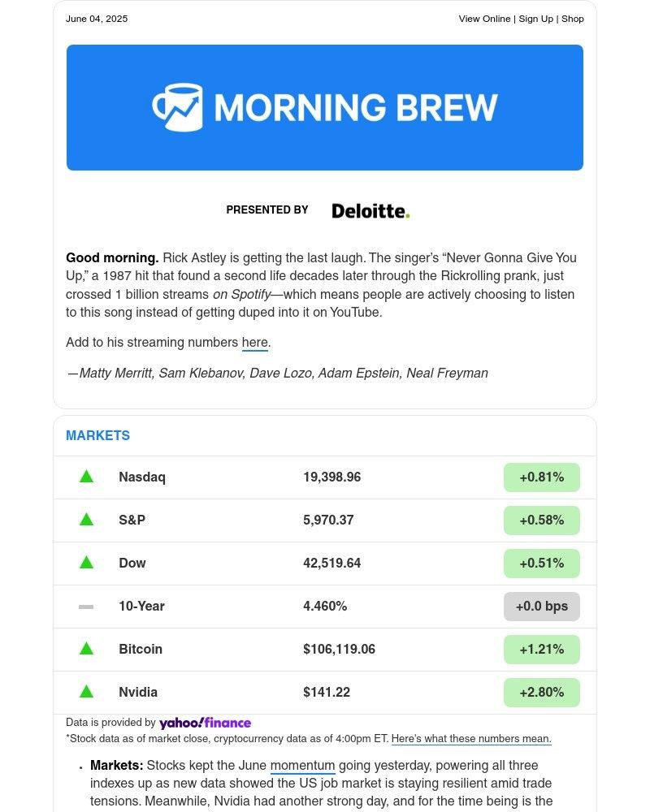
Task: Click the Sign Up link
Action: click(536, 19)
